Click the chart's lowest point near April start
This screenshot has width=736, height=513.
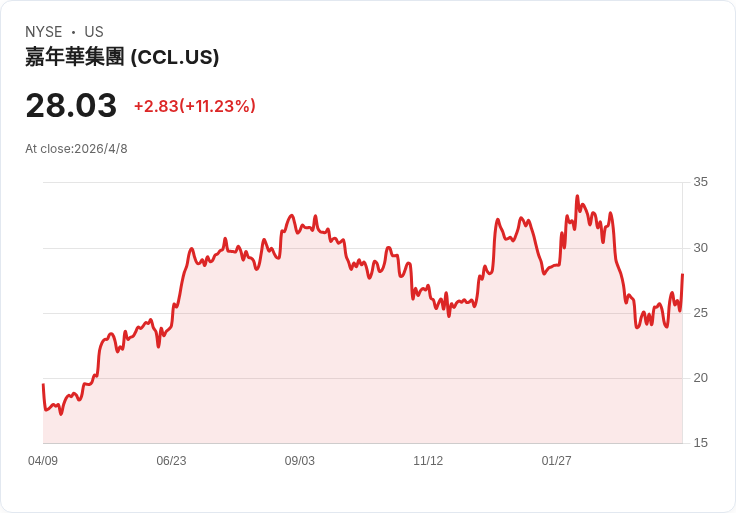[61, 414]
